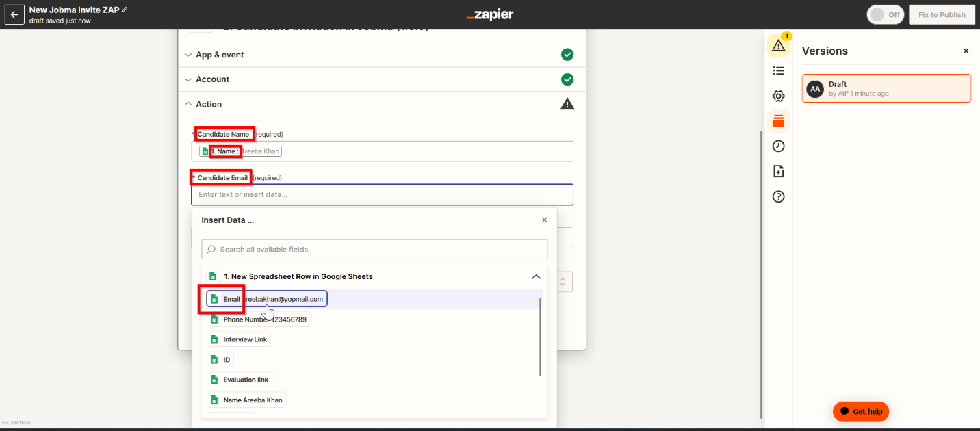
Task: Focus the Candidate Email input field
Action: tap(382, 194)
